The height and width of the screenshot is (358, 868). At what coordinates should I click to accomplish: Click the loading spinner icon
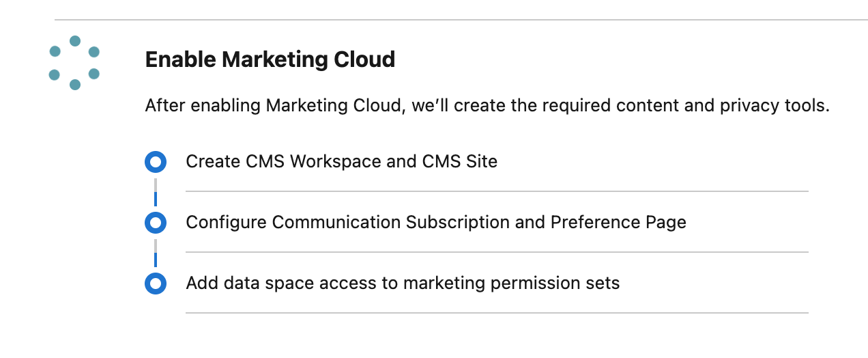pos(74,63)
